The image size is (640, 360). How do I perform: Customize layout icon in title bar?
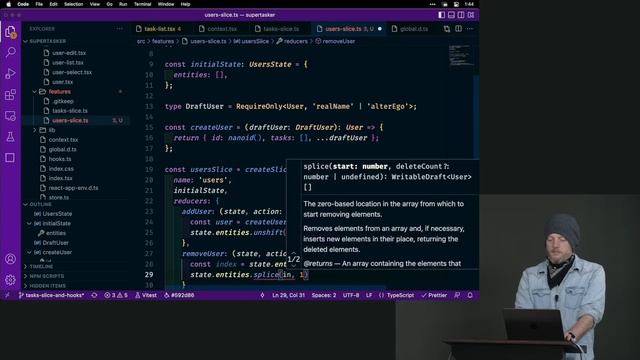pos(471,15)
